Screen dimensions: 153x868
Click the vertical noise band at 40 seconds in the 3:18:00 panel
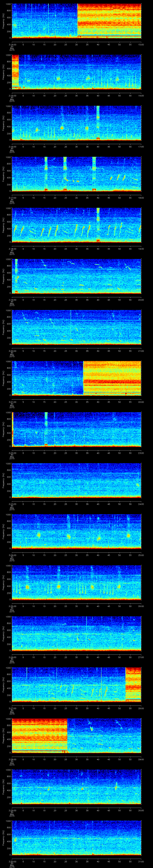[x=98, y=225]
